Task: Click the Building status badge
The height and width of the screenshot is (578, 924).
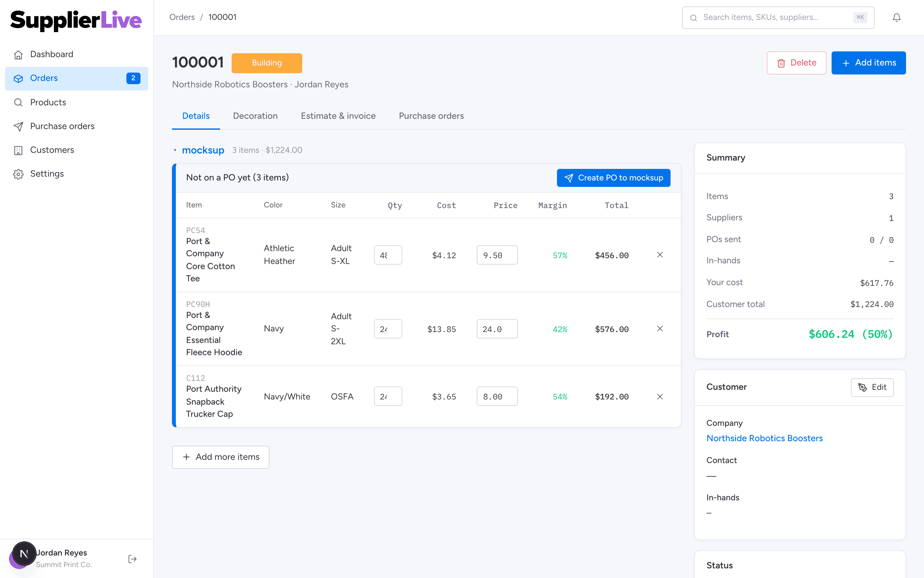Action: (x=267, y=63)
